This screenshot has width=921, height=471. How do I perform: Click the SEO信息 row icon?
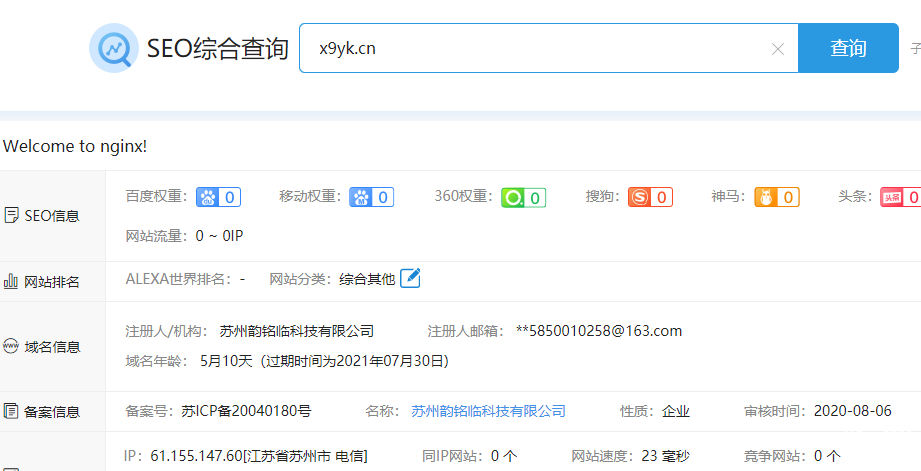(11, 216)
